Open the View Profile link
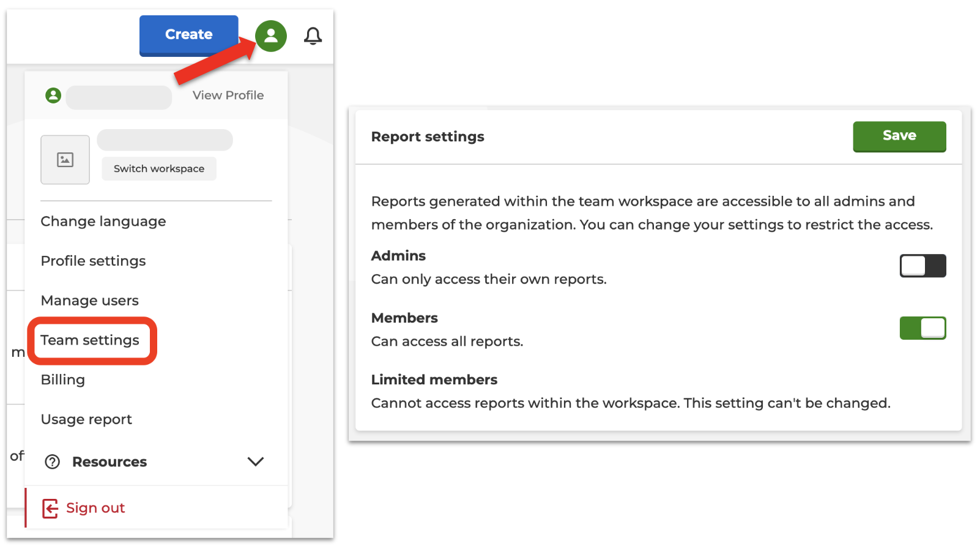 228,95
